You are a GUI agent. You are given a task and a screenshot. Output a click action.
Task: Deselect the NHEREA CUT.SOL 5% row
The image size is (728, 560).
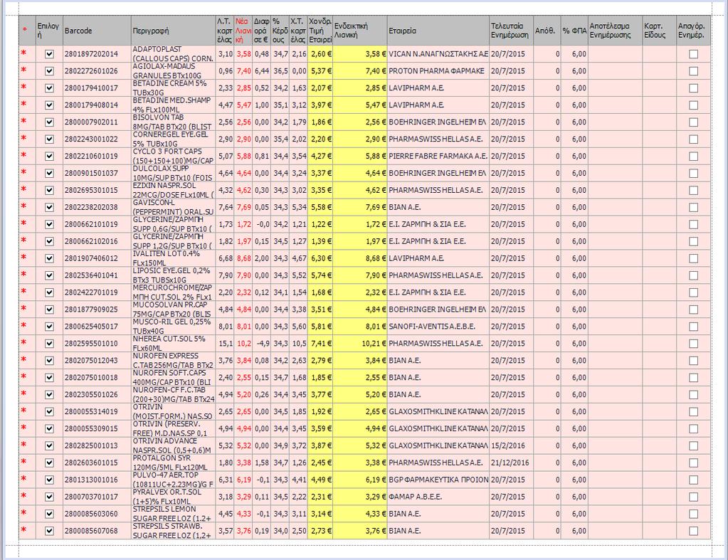pos(49,344)
